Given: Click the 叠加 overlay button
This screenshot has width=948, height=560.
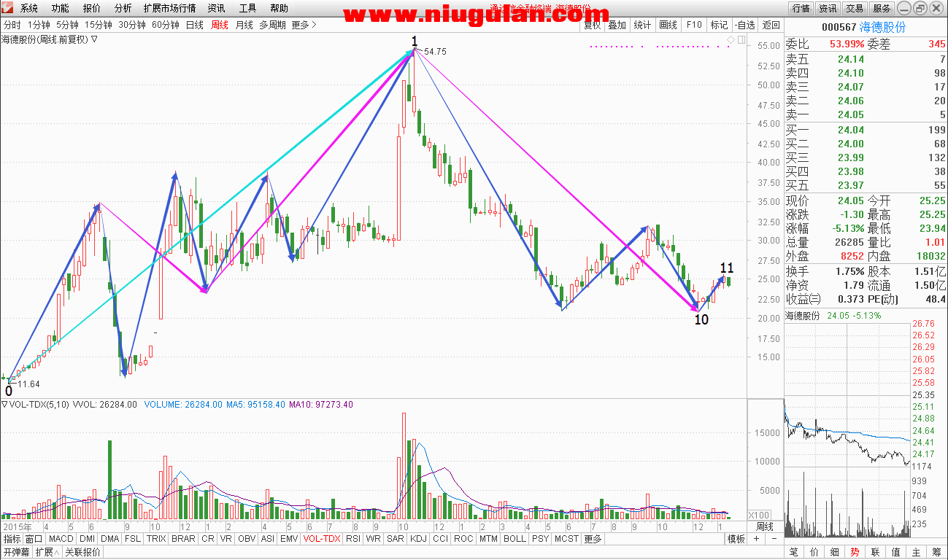Looking at the screenshot, I should (617, 25).
